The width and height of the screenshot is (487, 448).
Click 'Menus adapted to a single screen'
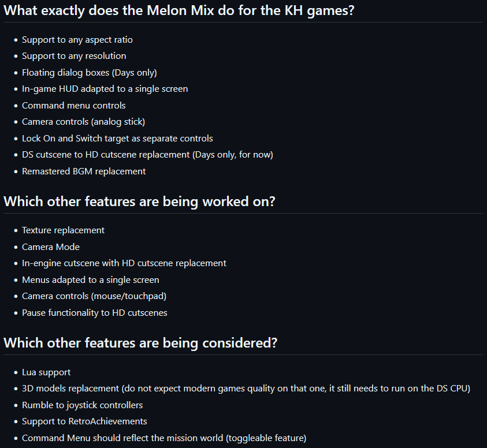(91, 280)
